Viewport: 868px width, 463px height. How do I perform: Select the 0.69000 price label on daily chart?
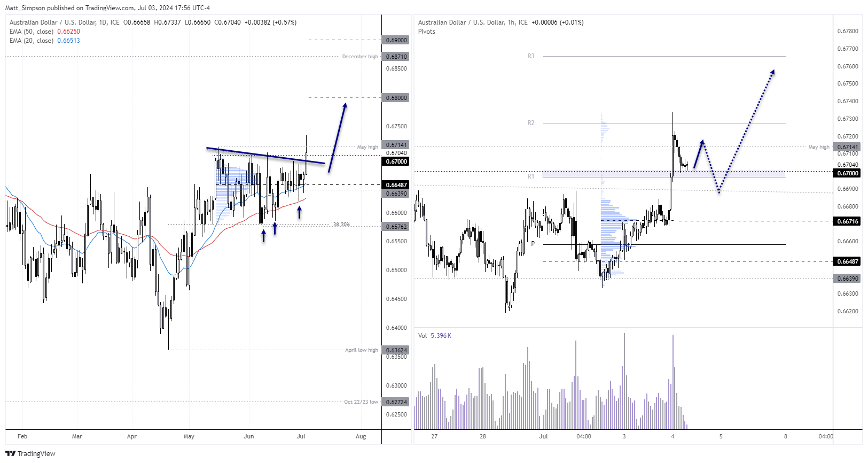(x=396, y=40)
